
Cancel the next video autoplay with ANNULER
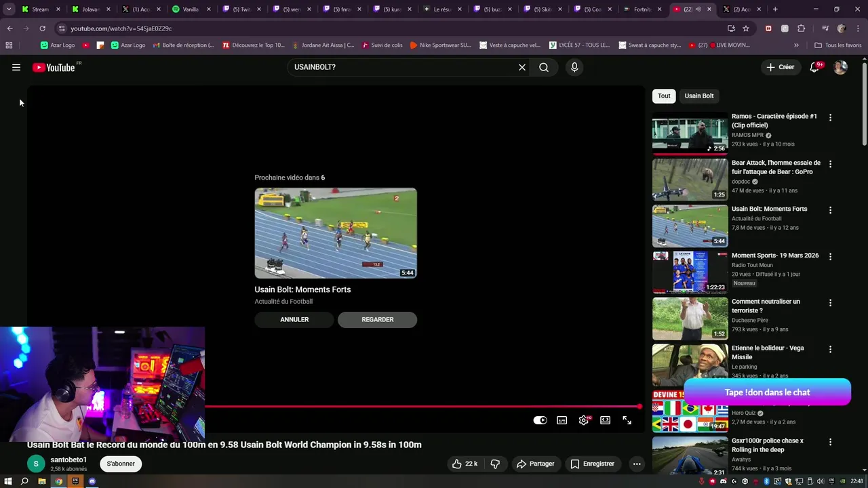[x=294, y=320]
